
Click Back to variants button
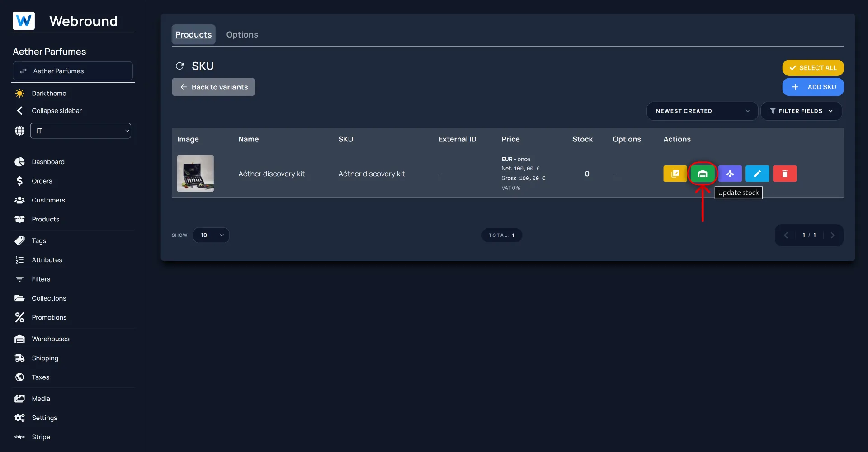pos(213,87)
